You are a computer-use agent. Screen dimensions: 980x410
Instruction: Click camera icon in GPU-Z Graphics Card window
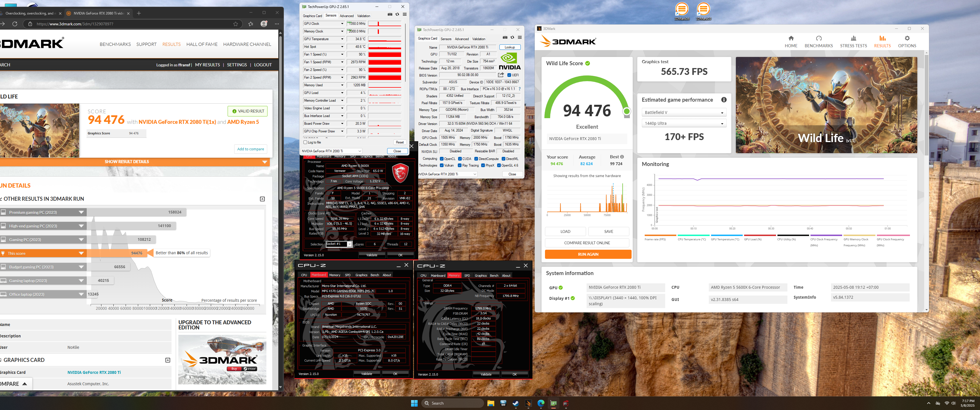(x=505, y=37)
